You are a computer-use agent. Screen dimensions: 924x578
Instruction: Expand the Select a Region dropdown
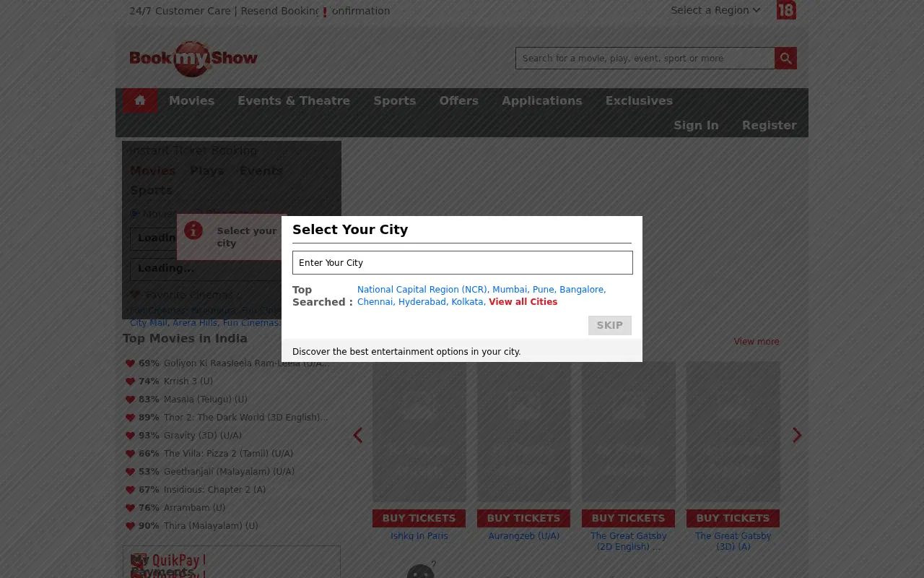point(715,10)
